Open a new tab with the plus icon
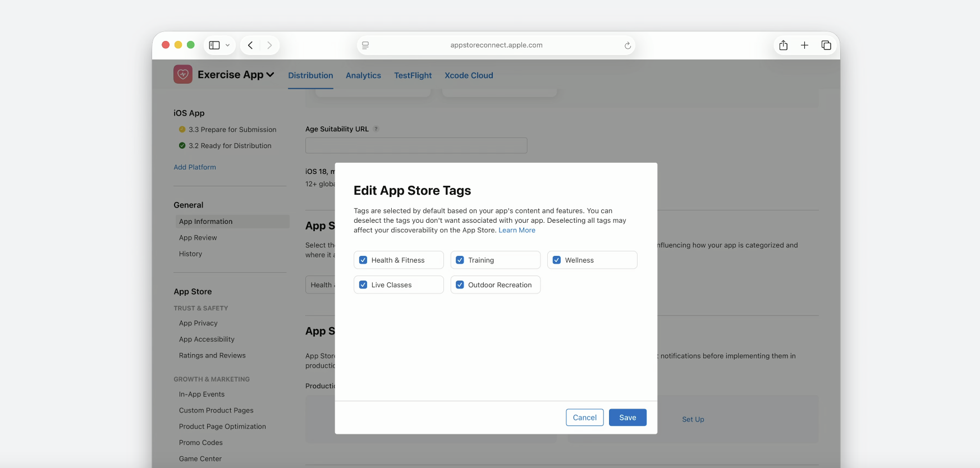The image size is (980, 468). click(804, 45)
